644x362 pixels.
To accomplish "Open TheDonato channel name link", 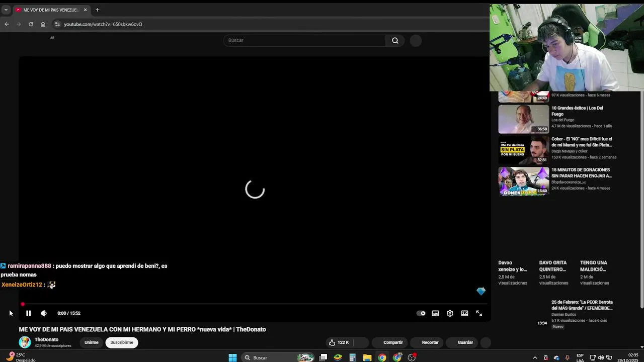I will [46, 340].
